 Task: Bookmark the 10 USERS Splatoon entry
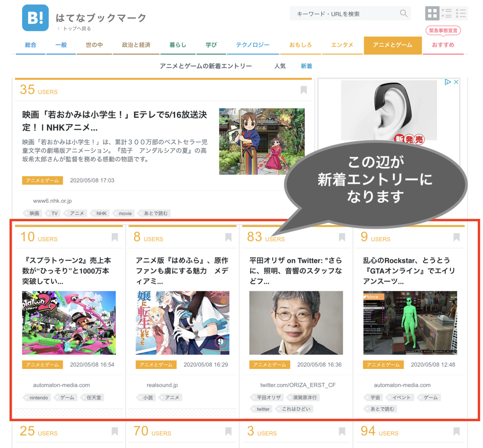click(115, 237)
